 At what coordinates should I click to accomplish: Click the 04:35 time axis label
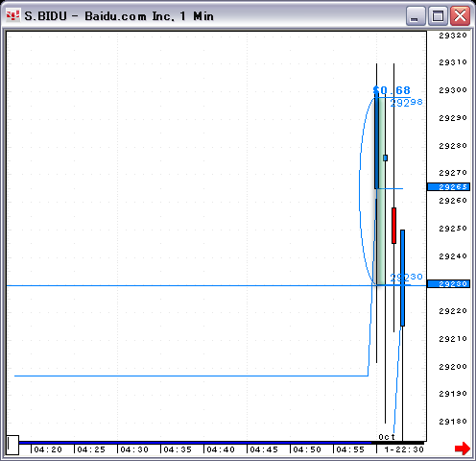point(178,449)
